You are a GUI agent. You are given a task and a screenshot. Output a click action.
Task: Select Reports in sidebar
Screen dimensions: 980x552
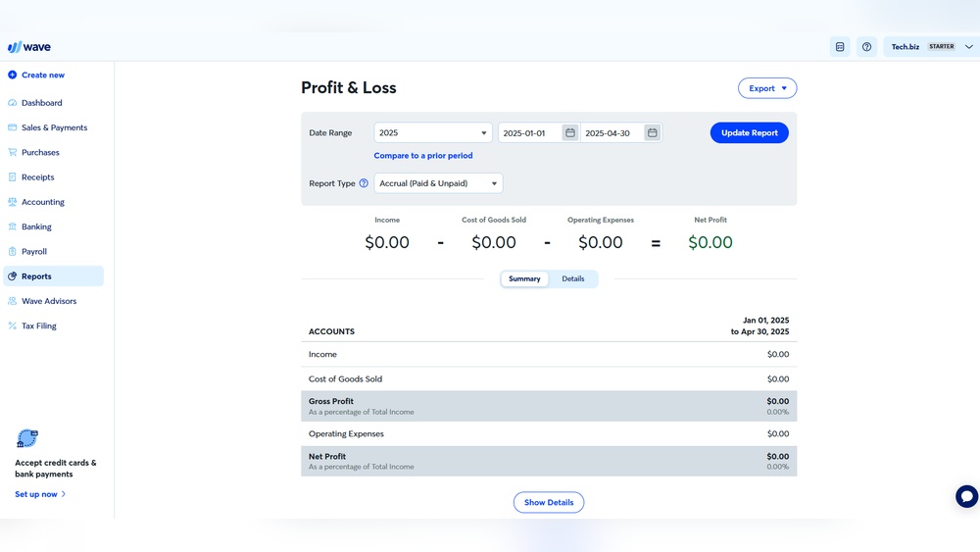53,276
